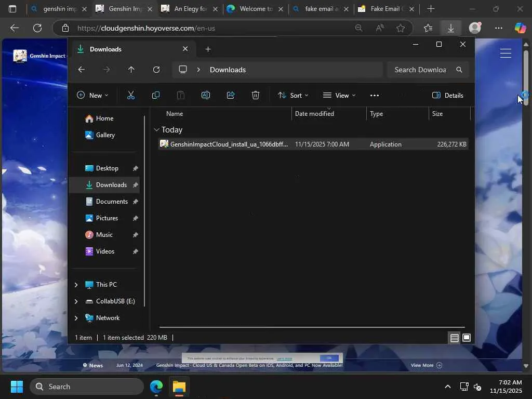Open a new browser tab

(x=431, y=9)
